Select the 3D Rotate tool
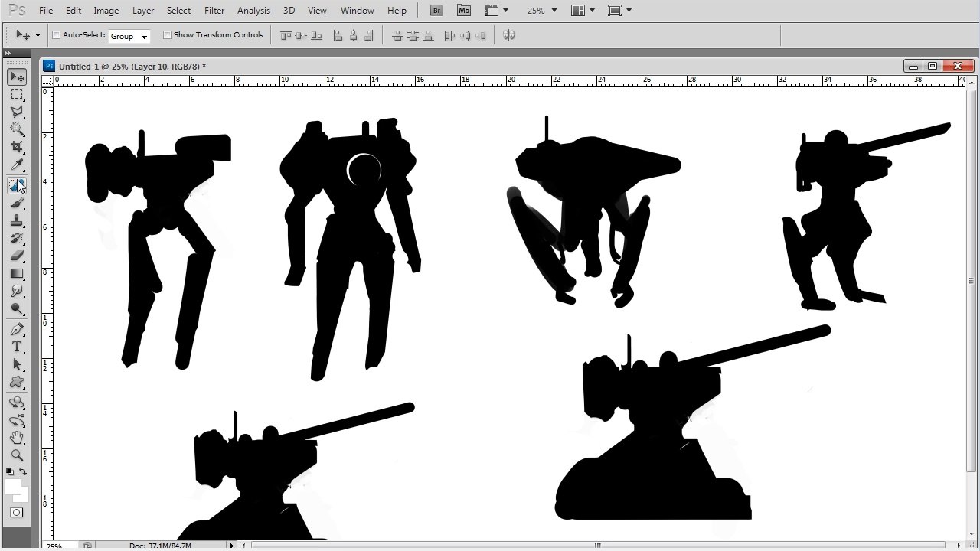980x551 pixels. (17, 402)
